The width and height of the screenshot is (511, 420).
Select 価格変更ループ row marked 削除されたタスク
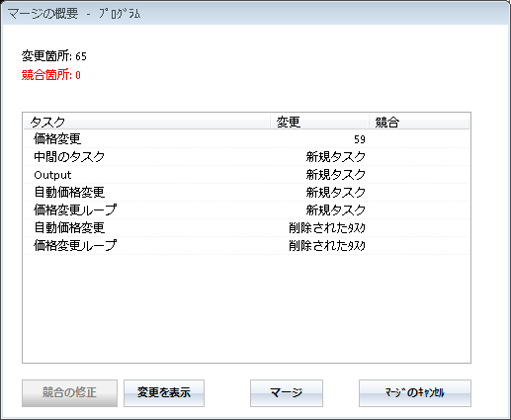point(246,246)
